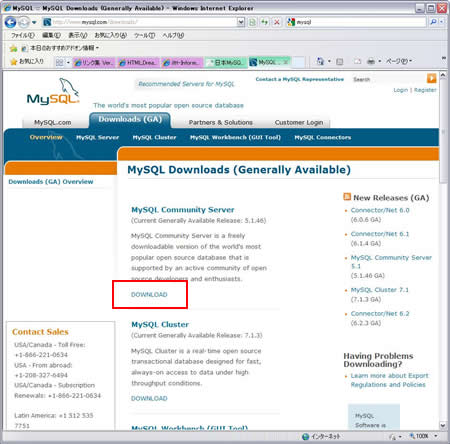Open the お気に入り favorites center button
The width and height of the screenshot is (450, 444).
[x=27, y=62]
